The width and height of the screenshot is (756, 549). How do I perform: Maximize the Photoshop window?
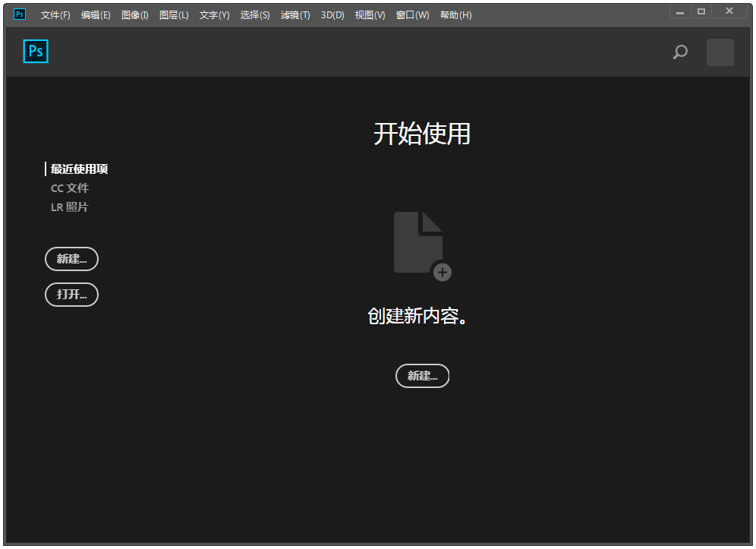[701, 11]
